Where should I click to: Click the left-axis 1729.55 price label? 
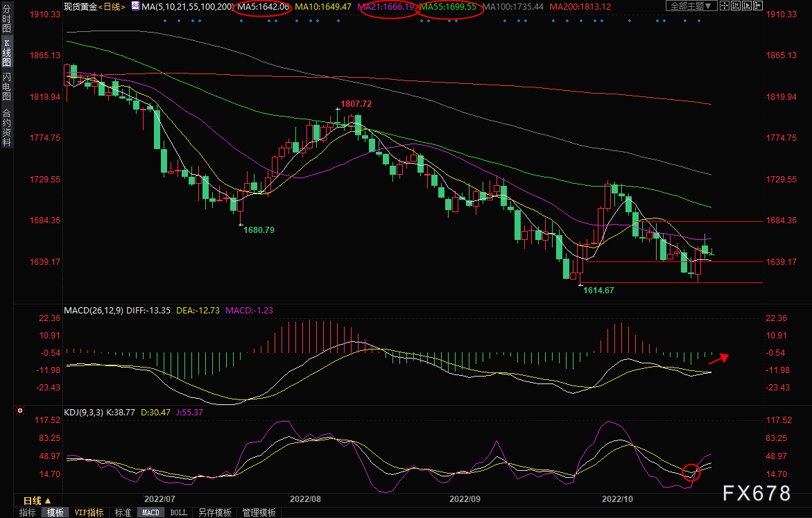pyautogui.click(x=44, y=179)
